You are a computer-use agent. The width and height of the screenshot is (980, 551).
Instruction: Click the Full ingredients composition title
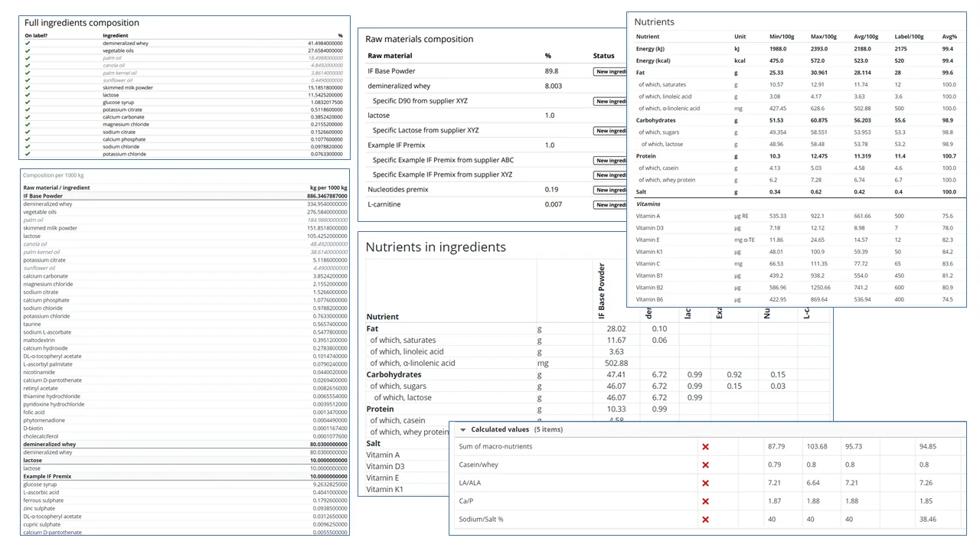82,23
